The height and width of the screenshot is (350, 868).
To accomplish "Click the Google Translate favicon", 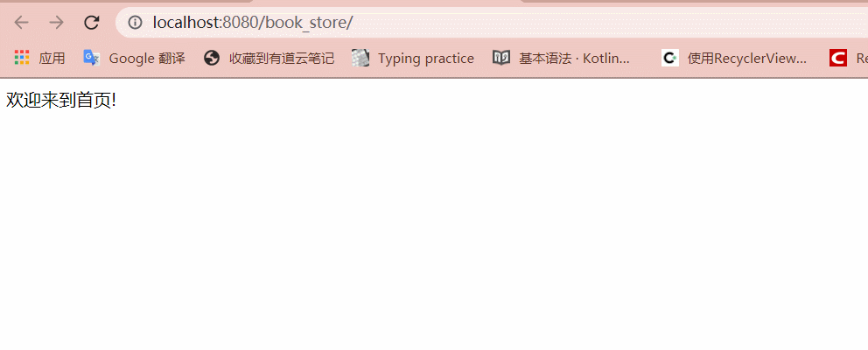I will (x=91, y=58).
